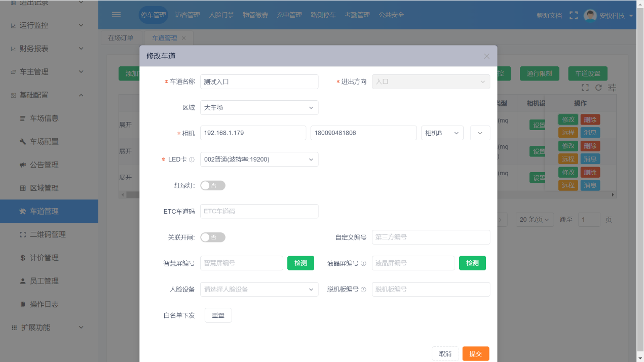
Task: Click the 液晶屏编号 info help icon
Action: [x=363, y=263]
